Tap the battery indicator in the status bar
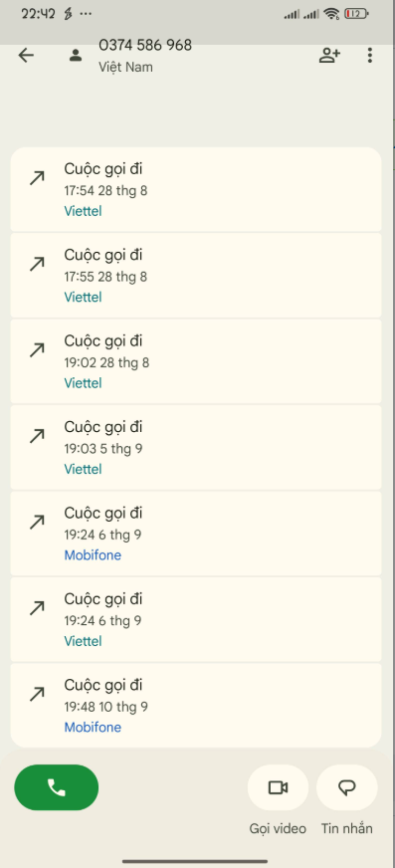The width and height of the screenshot is (395, 868). 357,14
